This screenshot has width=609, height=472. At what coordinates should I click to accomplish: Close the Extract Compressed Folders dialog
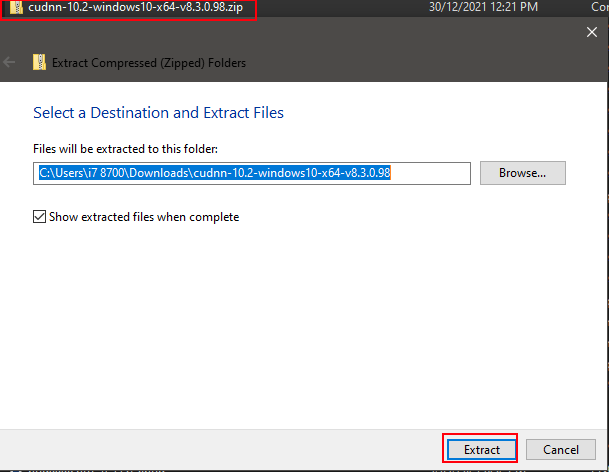[x=592, y=32]
